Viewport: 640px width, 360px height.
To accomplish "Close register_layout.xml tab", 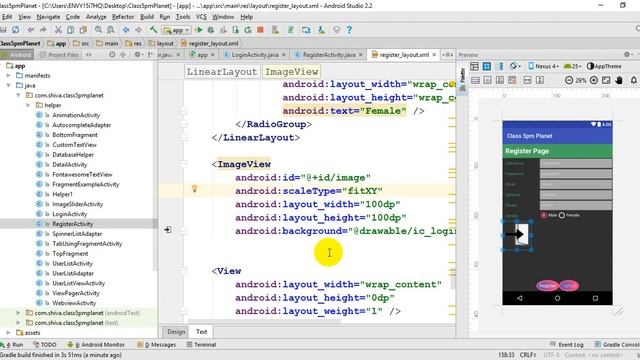I will [x=434, y=55].
